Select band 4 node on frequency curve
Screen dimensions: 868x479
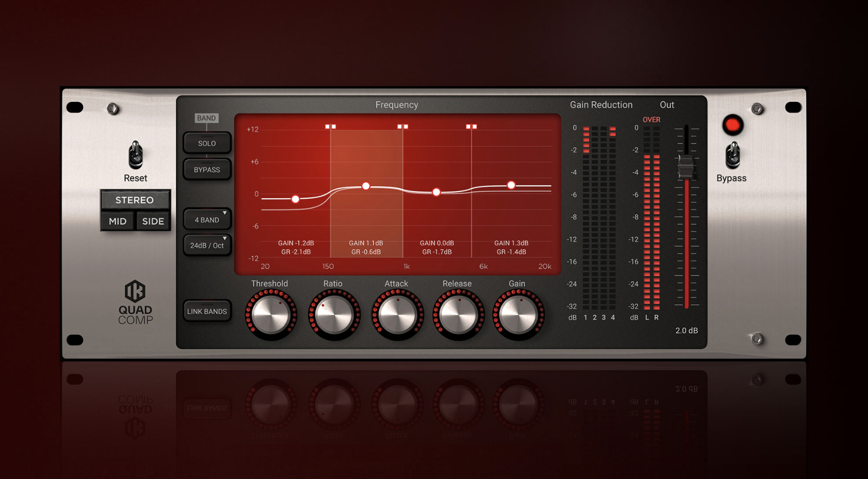pyautogui.click(x=511, y=185)
